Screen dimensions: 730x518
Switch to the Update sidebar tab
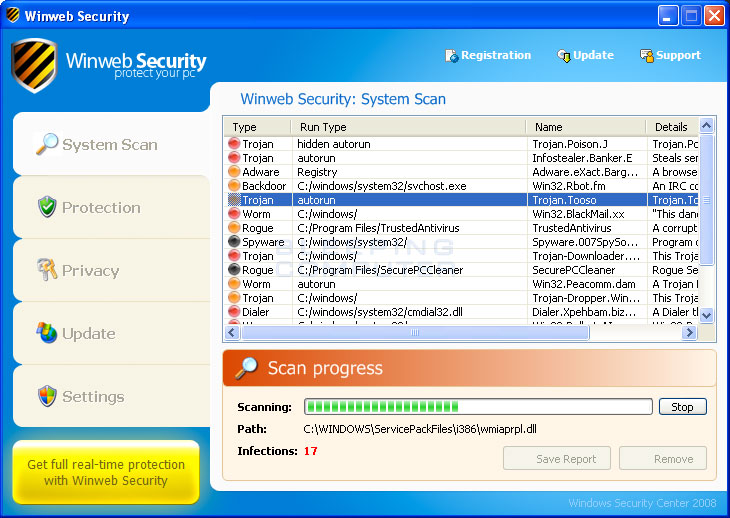point(112,333)
